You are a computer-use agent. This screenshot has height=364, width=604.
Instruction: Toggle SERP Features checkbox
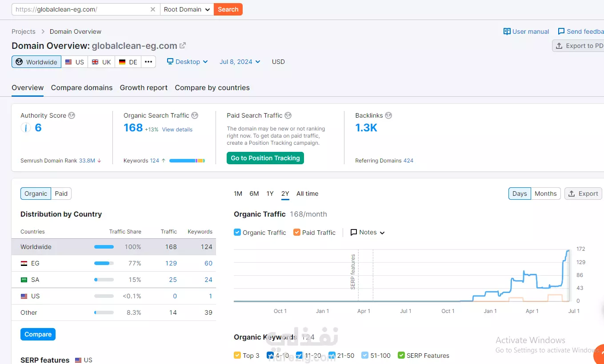point(401,355)
